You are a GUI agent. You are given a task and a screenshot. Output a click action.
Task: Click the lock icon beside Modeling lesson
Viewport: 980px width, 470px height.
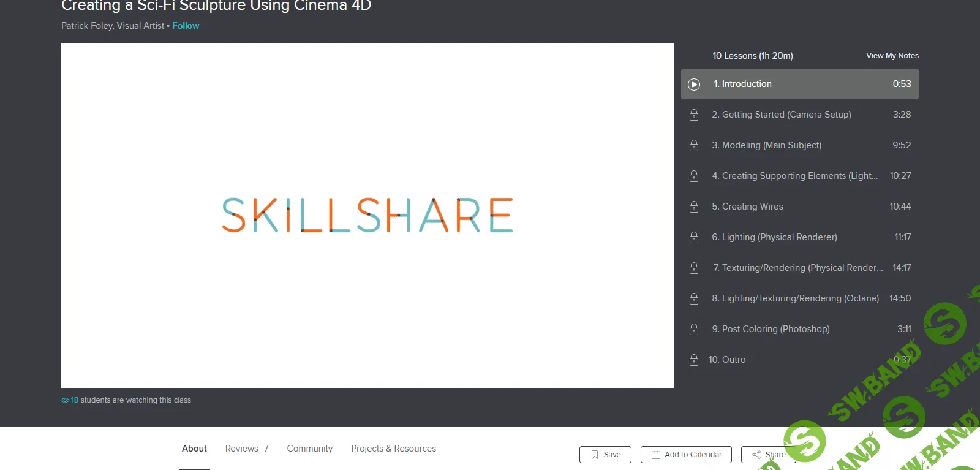pos(694,145)
